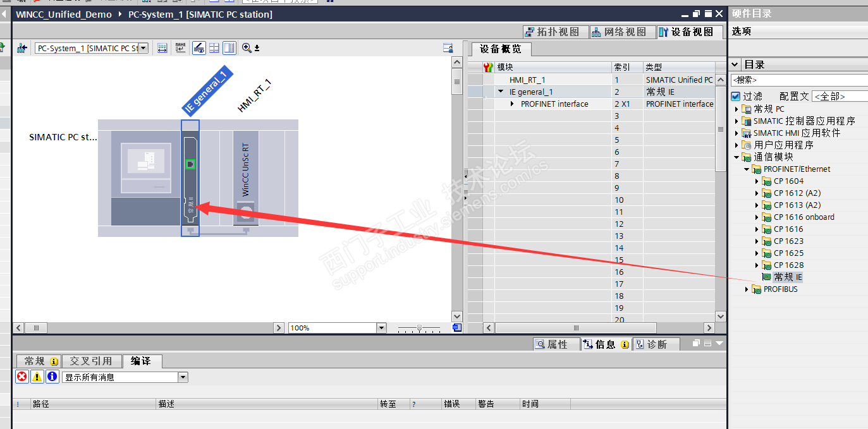Viewport: 868px width, 429px height.
Task: Select the 常规 info sub-tab
Action: [x=40, y=361]
